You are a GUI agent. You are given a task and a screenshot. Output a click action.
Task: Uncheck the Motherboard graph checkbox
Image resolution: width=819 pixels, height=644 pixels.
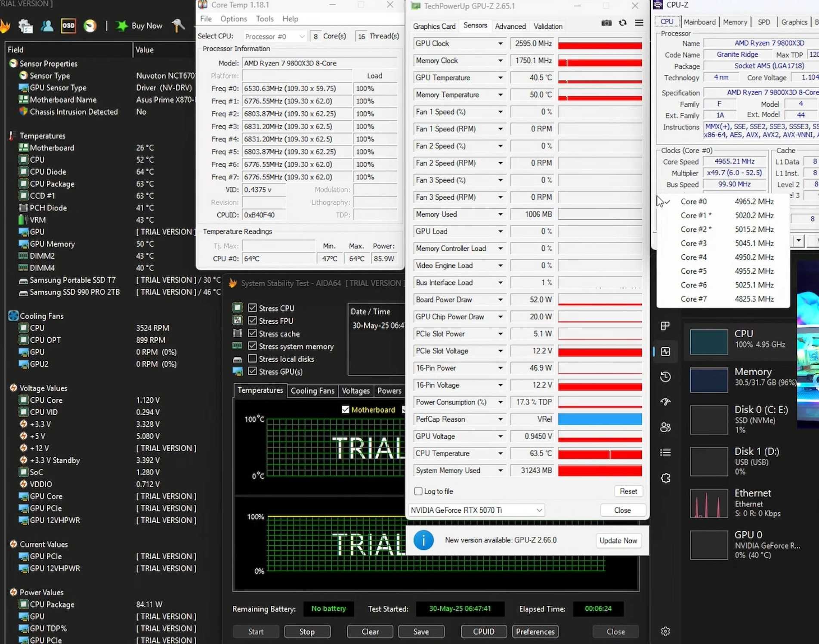(x=345, y=410)
